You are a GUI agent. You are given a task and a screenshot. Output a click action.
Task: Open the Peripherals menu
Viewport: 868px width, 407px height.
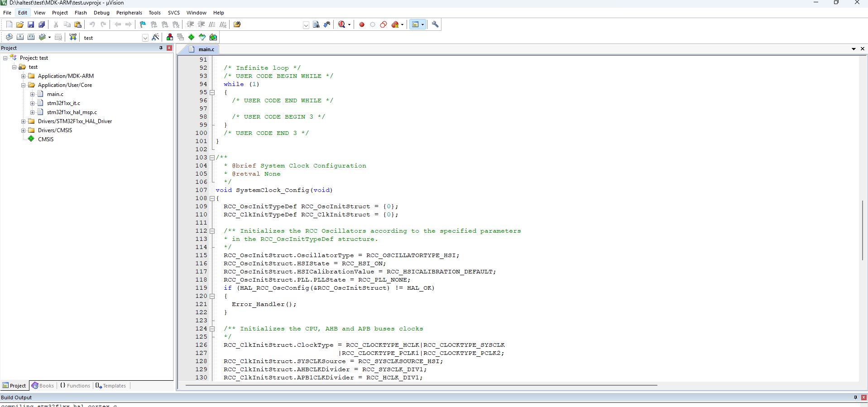[129, 13]
